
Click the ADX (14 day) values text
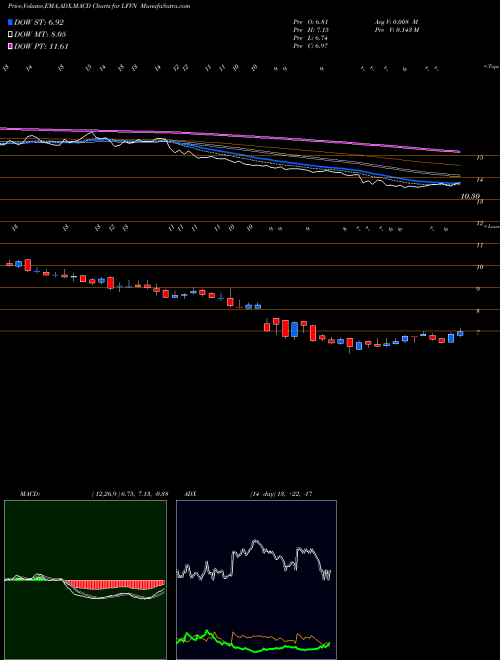coord(280,494)
